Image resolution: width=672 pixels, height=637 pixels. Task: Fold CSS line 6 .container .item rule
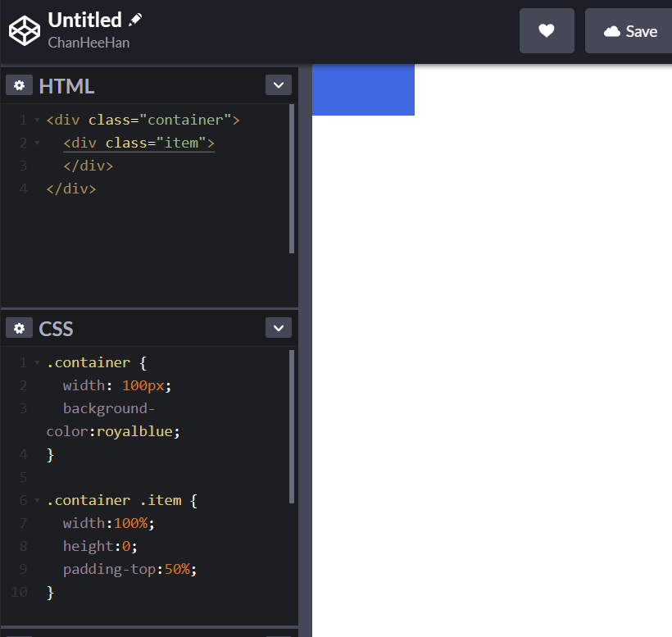[x=37, y=500]
